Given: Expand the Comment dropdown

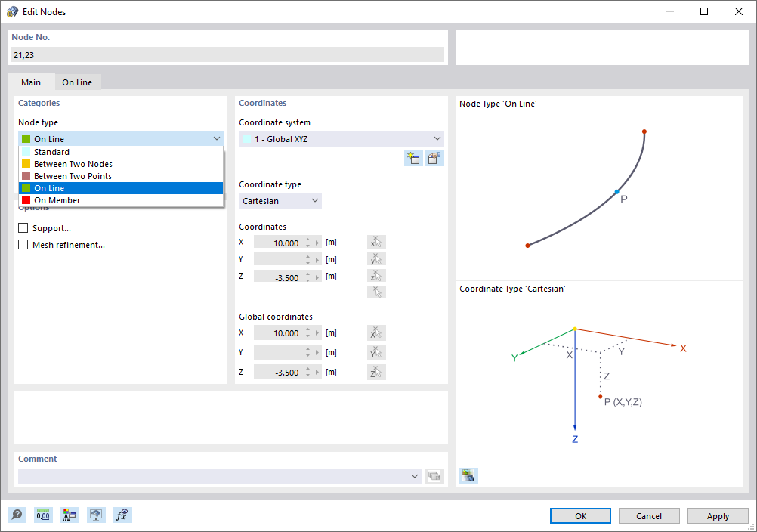Looking at the screenshot, I should click(414, 476).
